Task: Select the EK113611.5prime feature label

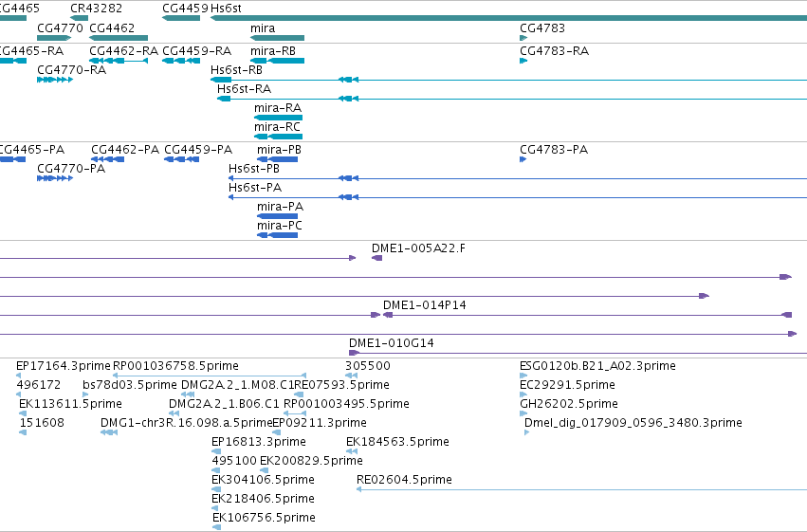Action: [70, 404]
